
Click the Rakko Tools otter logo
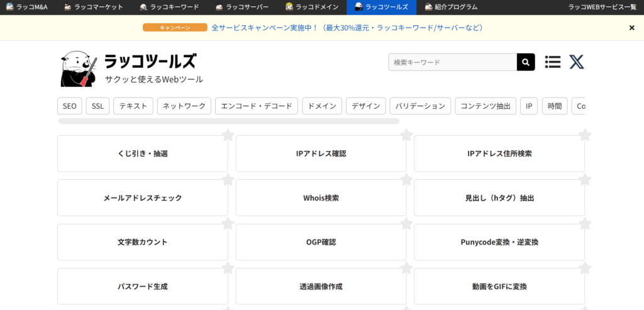[x=79, y=69]
